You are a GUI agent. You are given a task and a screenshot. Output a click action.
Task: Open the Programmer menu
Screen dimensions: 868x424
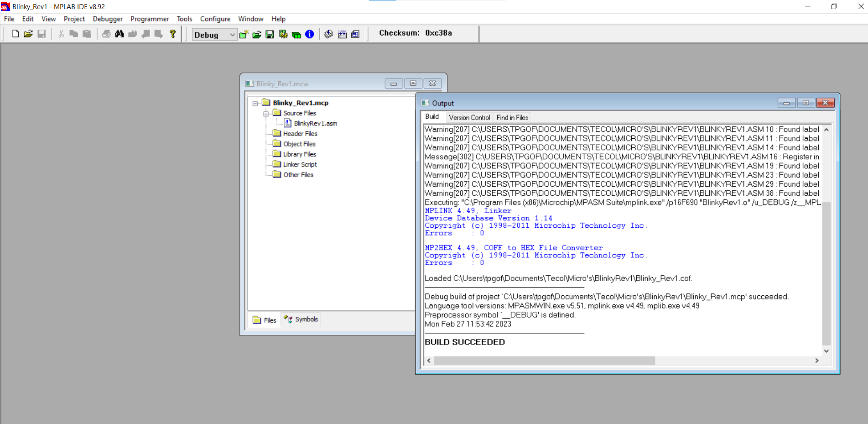(x=150, y=19)
